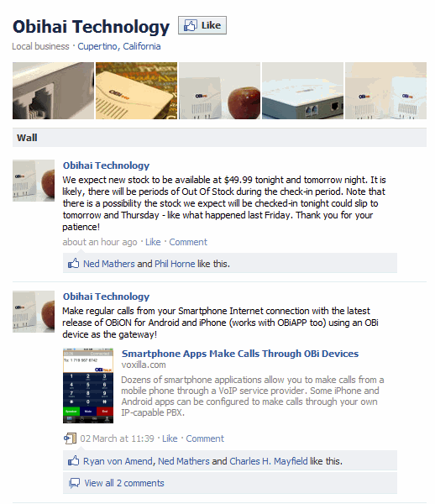Click the Like button beside Obihai Technology
435x504 pixels.
202,25
